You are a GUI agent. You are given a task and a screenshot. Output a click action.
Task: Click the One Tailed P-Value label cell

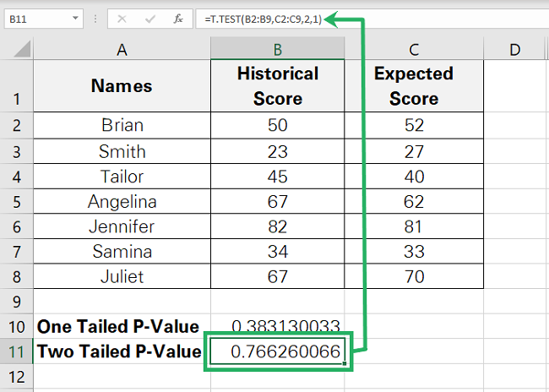coord(122,326)
